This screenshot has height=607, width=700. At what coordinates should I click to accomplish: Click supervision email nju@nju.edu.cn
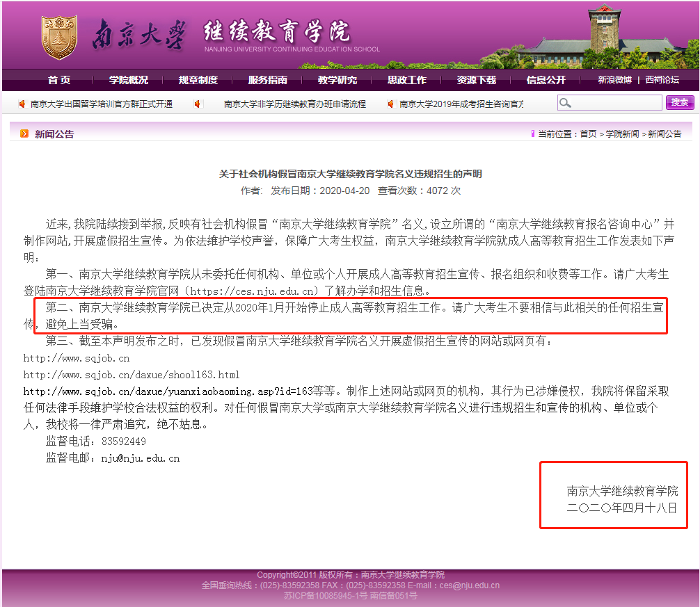coord(140,458)
